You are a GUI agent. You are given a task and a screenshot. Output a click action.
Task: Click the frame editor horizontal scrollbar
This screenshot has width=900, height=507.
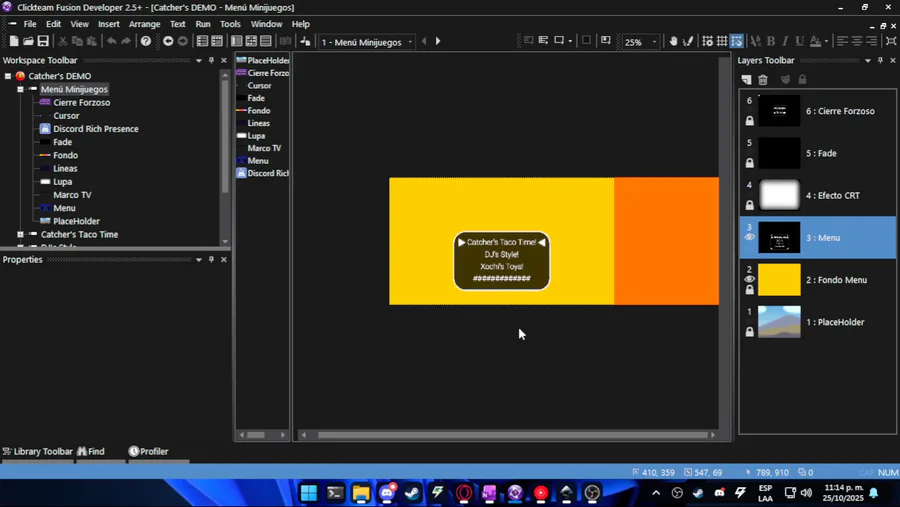coord(512,435)
